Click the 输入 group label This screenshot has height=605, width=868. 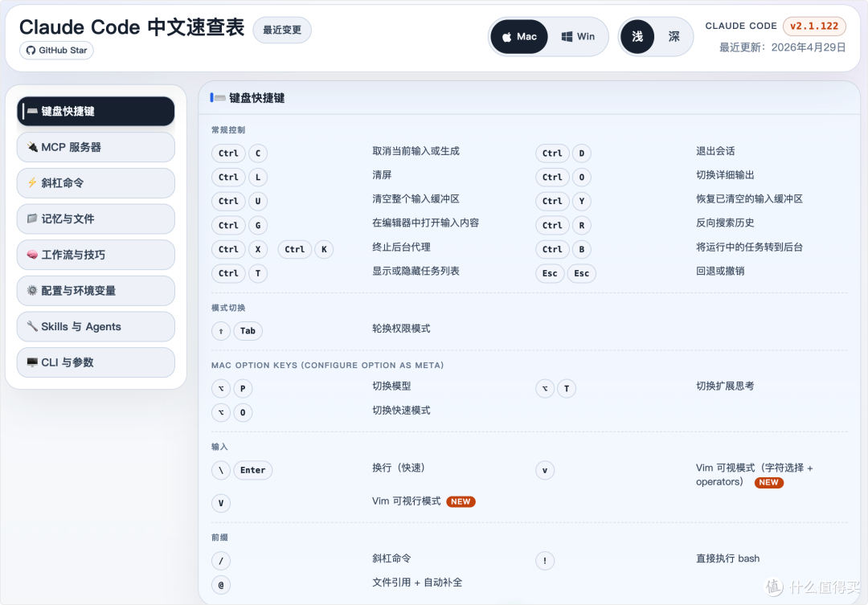[x=219, y=447]
